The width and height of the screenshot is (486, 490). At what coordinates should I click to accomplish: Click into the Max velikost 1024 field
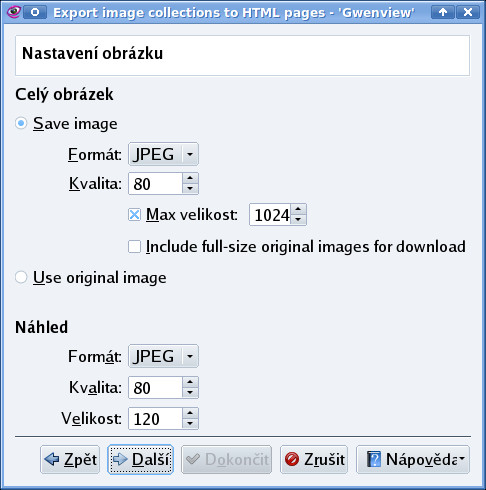point(270,215)
